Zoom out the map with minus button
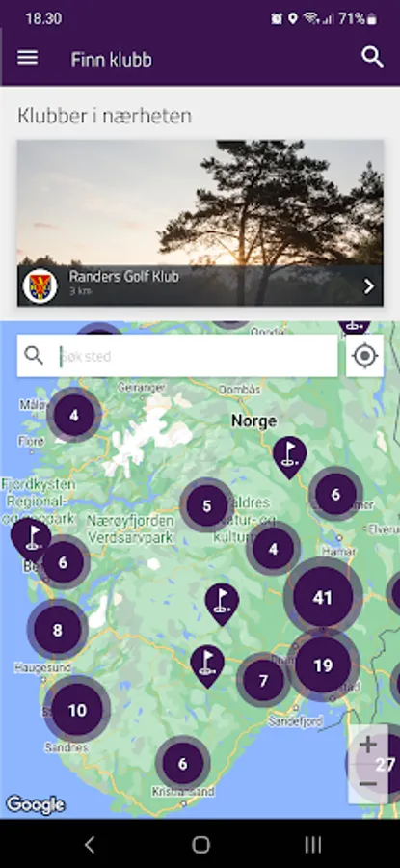400x868 pixels. pos(368,784)
